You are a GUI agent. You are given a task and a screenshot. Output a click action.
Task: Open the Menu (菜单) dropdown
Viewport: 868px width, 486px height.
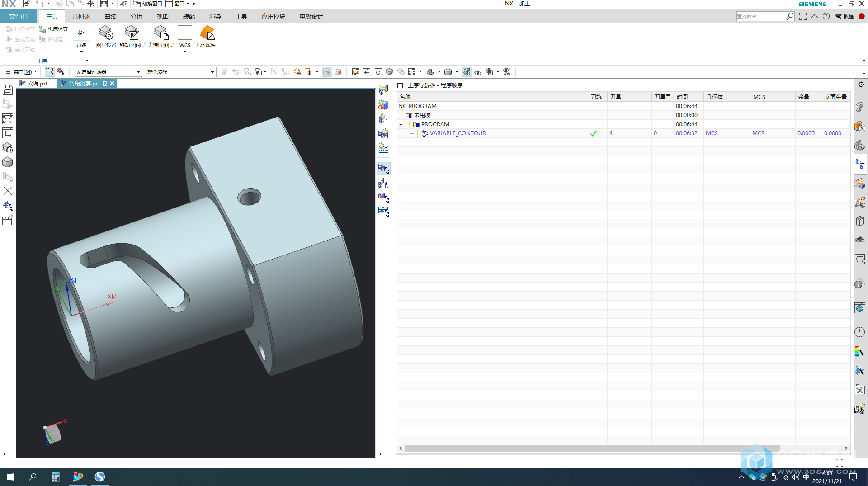[x=21, y=72]
